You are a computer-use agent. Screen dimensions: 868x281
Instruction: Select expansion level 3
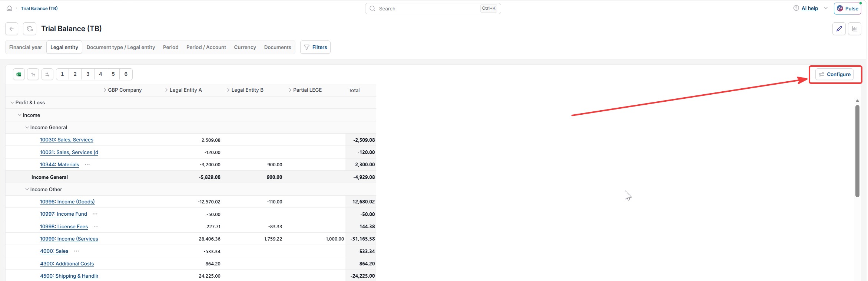click(88, 74)
